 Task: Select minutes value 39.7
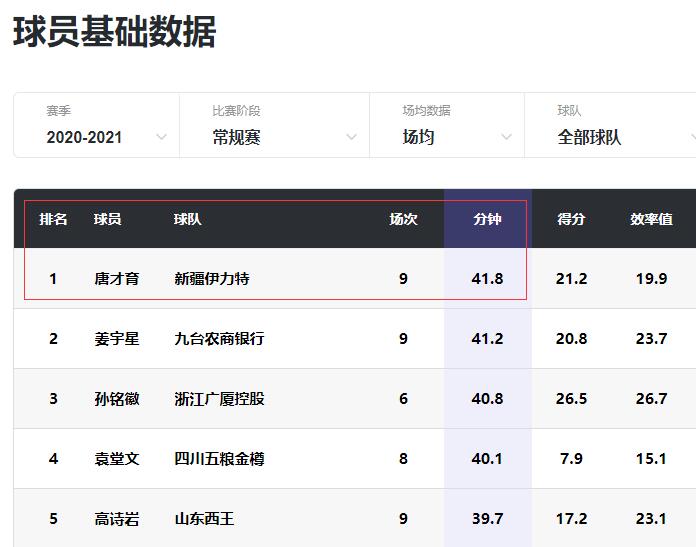point(487,519)
